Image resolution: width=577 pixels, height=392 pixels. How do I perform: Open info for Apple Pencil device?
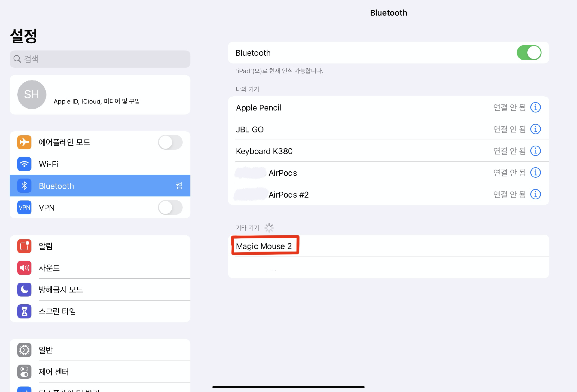535,107
